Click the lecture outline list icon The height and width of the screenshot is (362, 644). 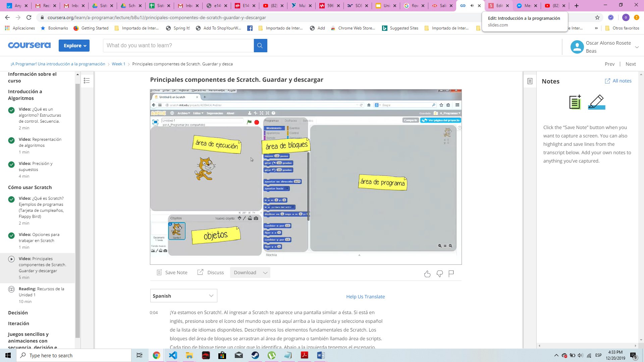(x=87, y=80)
